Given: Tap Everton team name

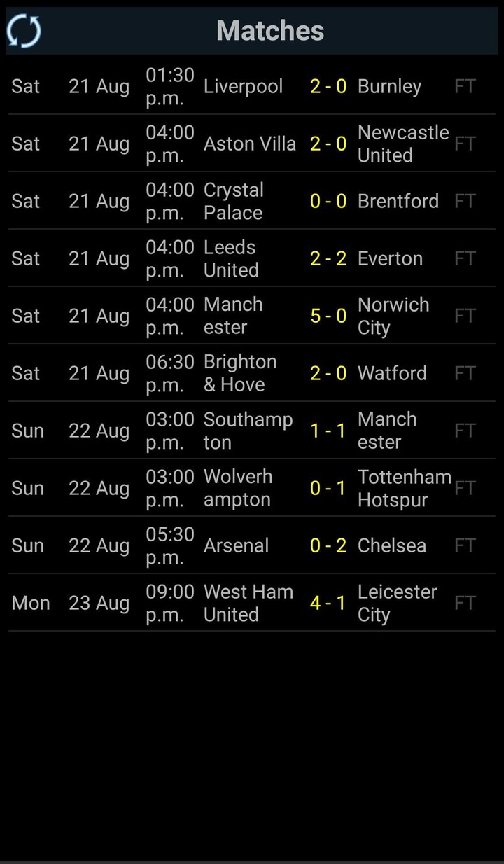Looking at the screenshot, I should tap(390, 258).
